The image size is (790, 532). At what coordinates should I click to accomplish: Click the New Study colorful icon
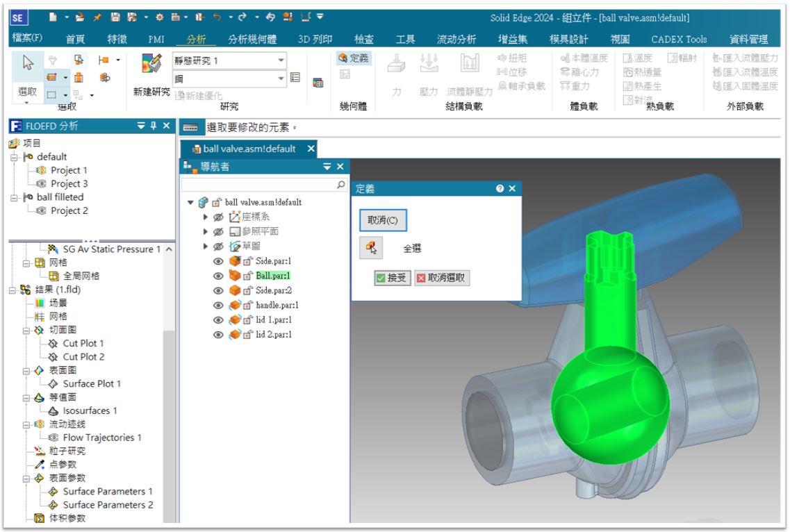click(151, 64)
